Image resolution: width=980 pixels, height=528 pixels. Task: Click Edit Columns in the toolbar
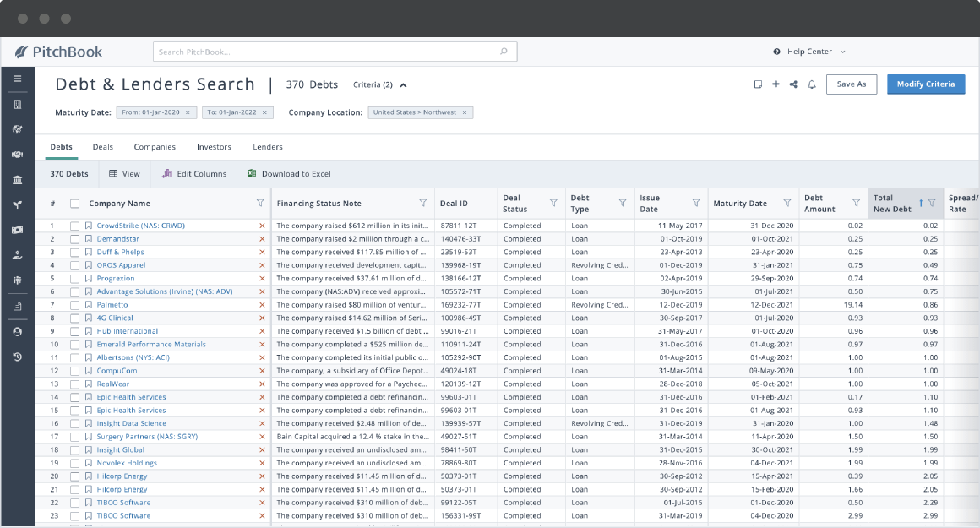194,174
